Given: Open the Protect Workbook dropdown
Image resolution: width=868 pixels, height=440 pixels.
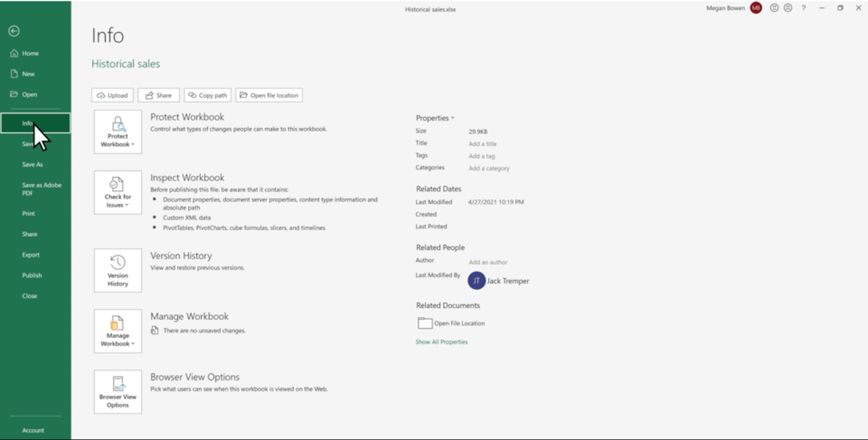Looking at the screenshot, I should point(118,132).
